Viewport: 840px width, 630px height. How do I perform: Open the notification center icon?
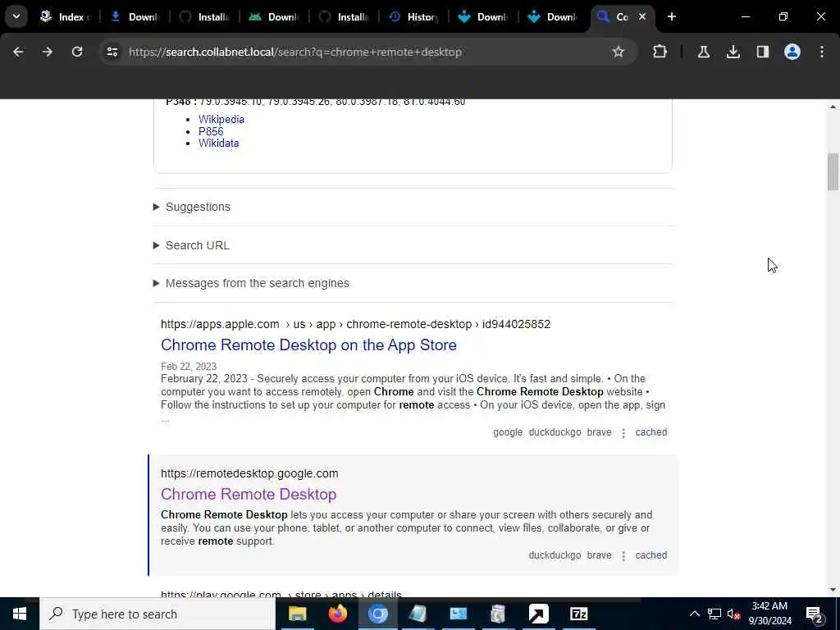click(814, 614)
